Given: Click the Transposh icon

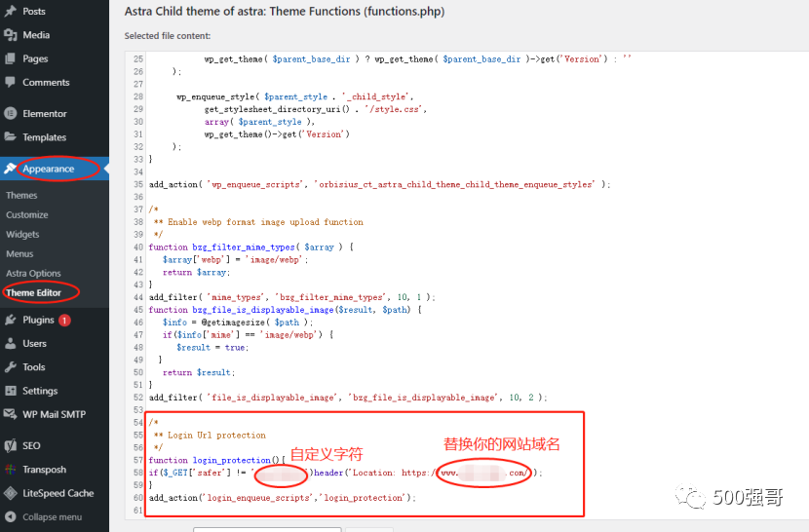Looking at the screenshot, I should [x=11, y=469].
